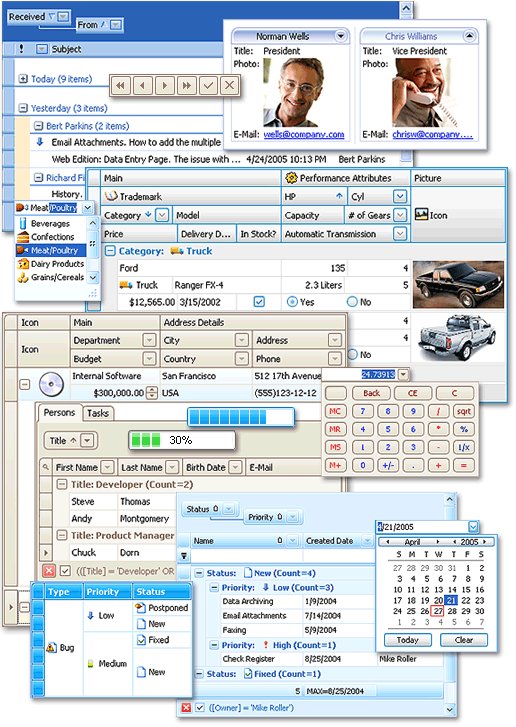
Task: Click the calculator equals button
Action: 464,465
